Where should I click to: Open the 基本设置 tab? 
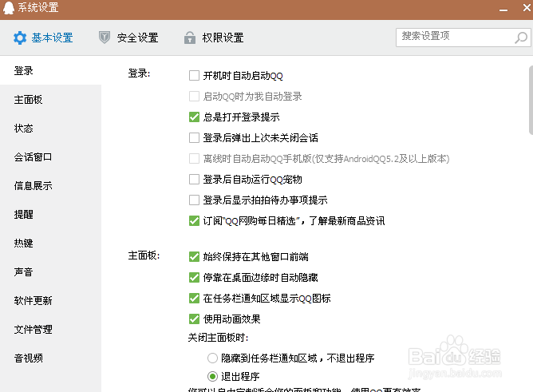(43, 38)
